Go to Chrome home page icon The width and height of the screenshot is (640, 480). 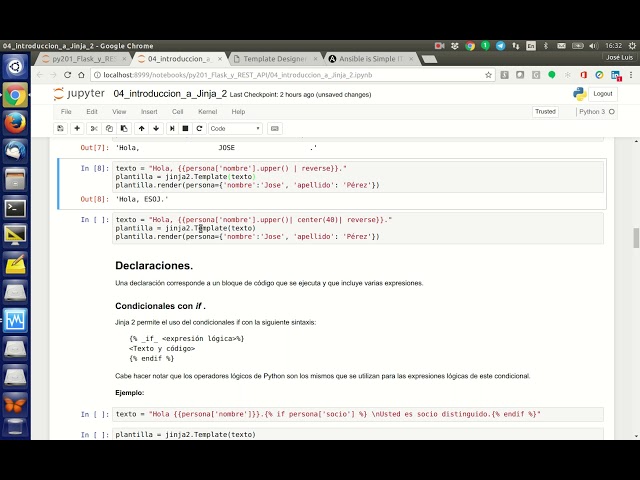point(81,75)
